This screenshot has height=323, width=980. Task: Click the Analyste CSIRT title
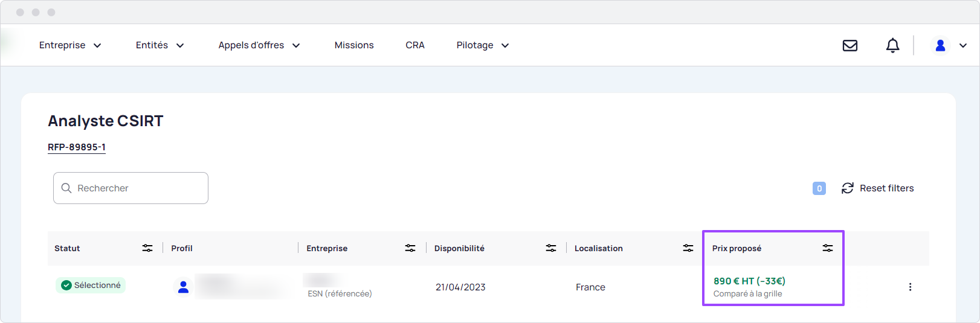pyautogui.click(x=106, y=121)
